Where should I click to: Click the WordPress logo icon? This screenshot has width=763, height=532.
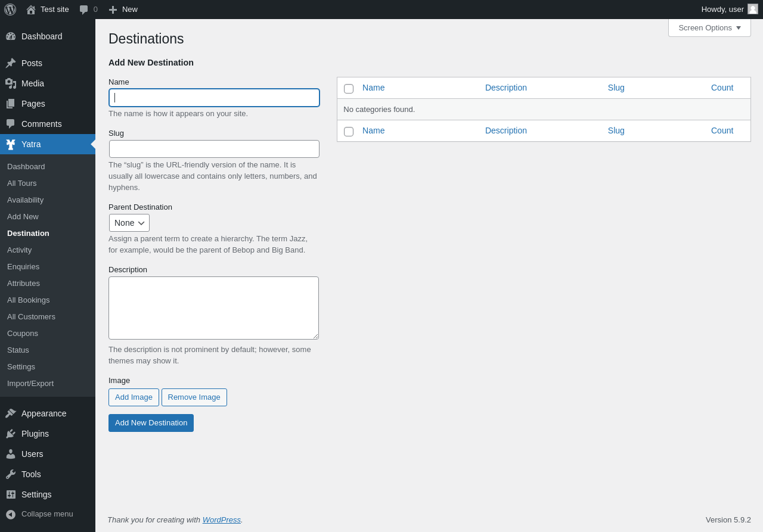pos(10,10)
